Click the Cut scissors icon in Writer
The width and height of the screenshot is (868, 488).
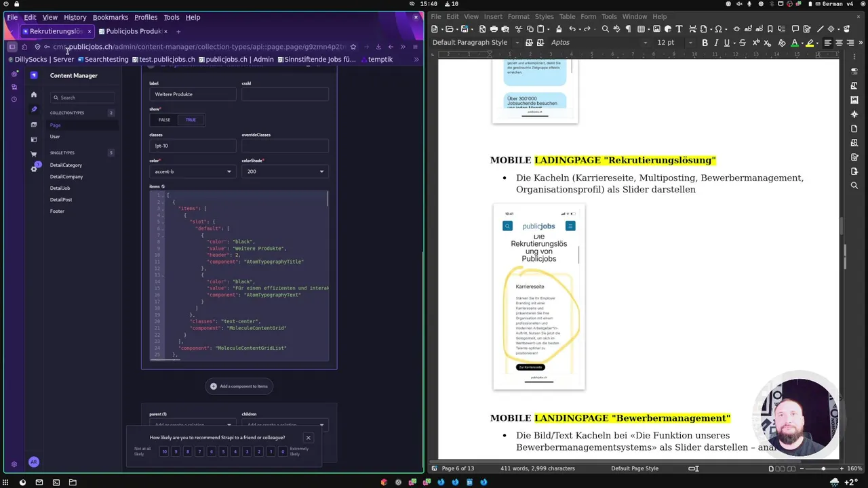(x=519, y=29)
